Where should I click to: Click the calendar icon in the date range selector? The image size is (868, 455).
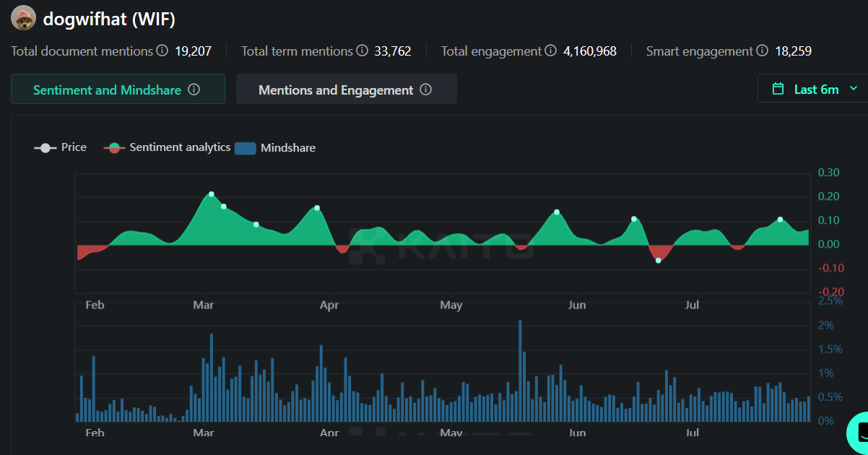click(778, 87)
